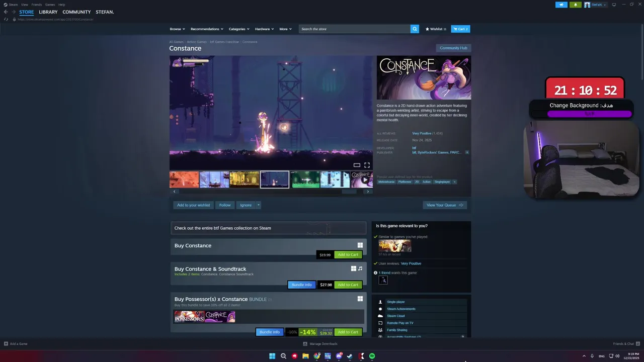
Task: Move the thumbnail strip left with its arrow
Action: coord(174,192)
